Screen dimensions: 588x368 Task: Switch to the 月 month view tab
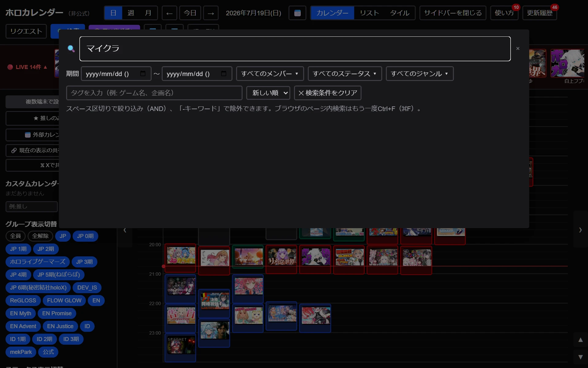click(148, 13)
